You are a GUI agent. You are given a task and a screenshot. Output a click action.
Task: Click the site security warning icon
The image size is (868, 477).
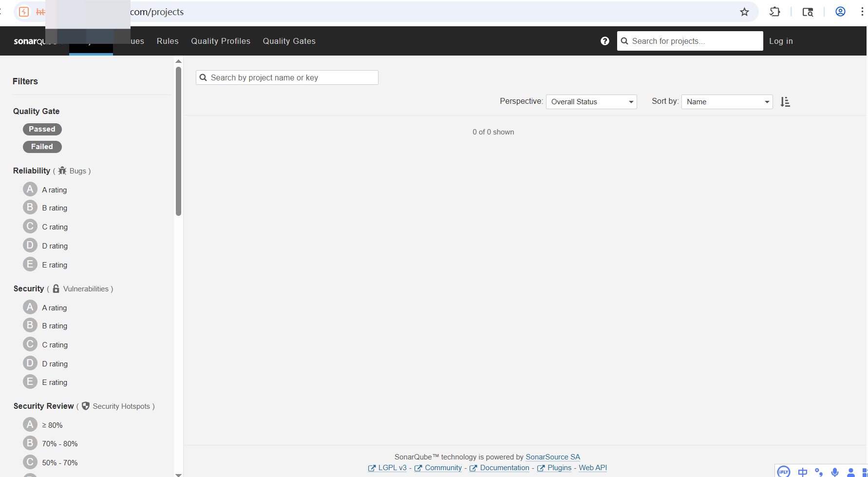pos(24,12)
